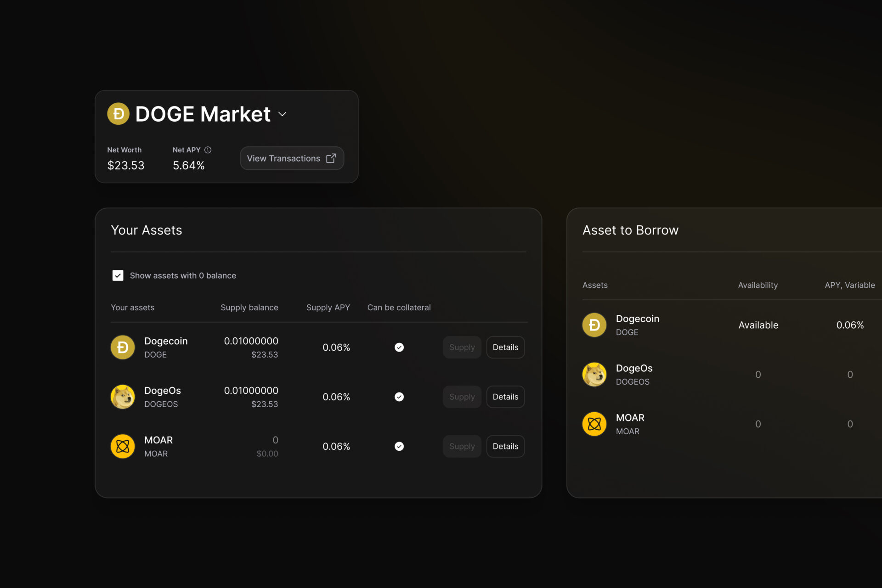Click the Supply APY column header
The height and width of the screenshot is (588, 882).
click(x=328, y=308)
